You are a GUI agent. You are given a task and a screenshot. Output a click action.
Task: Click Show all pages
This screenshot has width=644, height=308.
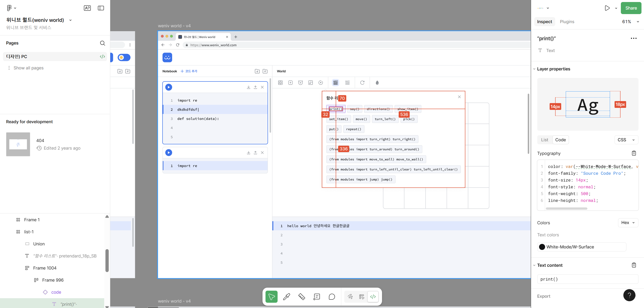[28, 68]
